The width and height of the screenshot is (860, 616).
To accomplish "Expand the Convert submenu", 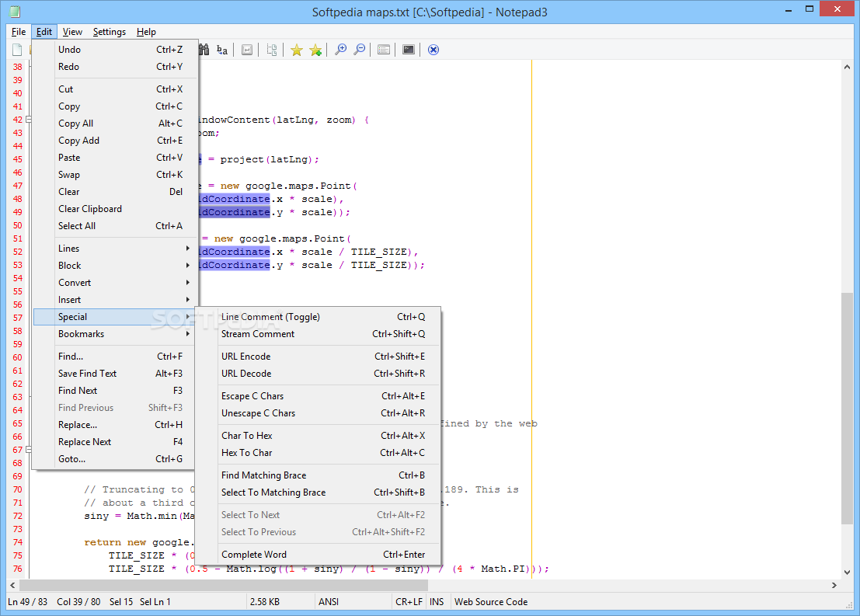I will coord(114,283).
